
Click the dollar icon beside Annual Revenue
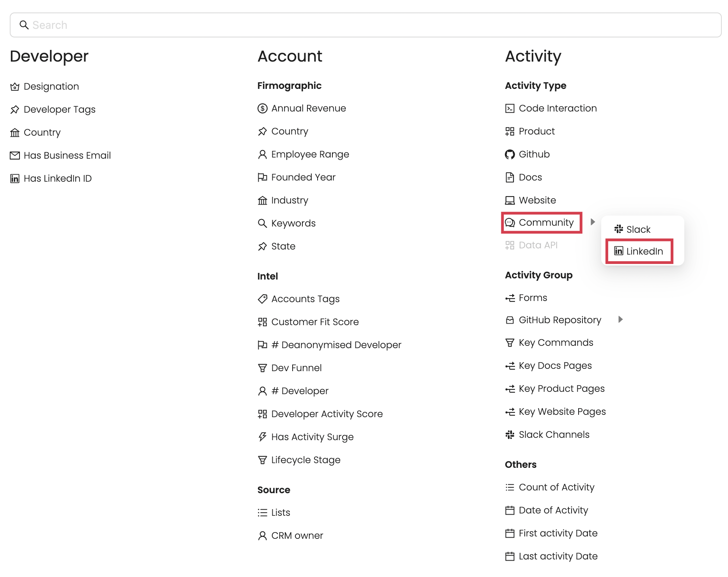click(x=262, y=108)
